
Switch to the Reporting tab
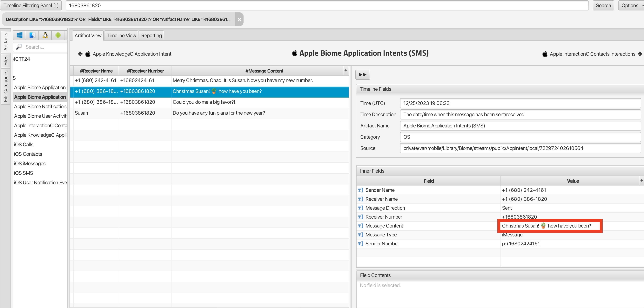tap(151, 35)
